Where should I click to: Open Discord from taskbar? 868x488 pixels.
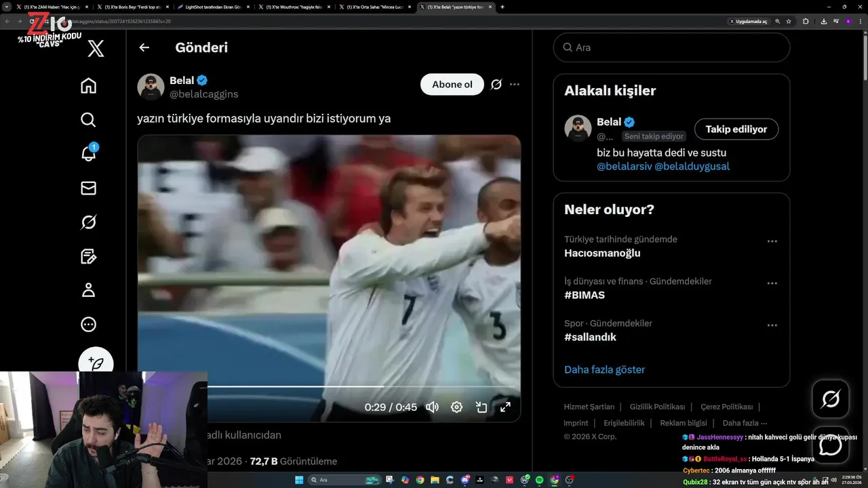tap(465, 480)
